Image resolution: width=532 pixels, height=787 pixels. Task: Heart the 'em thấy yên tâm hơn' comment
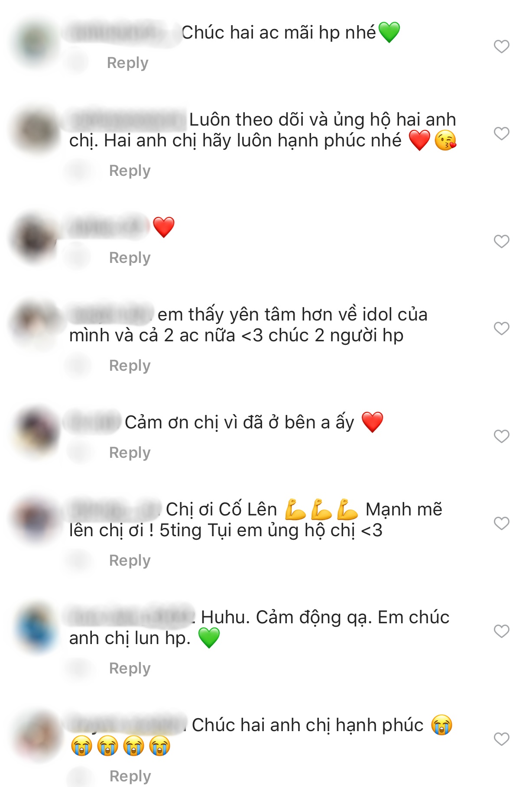coord(501,328)
